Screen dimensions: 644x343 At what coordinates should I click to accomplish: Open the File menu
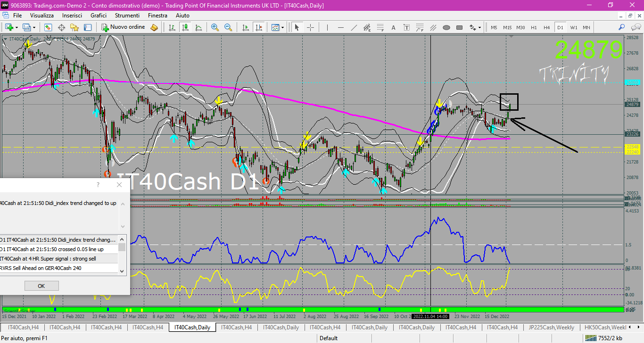pos(17,16)
